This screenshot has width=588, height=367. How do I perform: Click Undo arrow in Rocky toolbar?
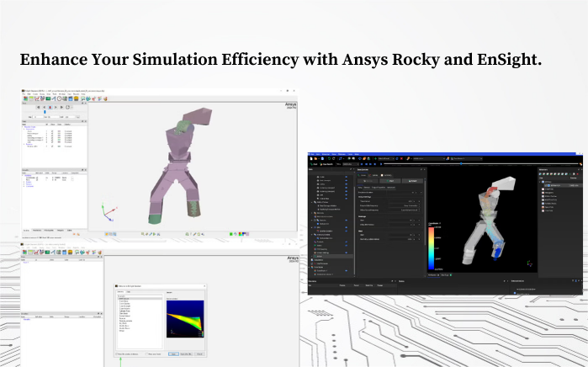[329, 159]
